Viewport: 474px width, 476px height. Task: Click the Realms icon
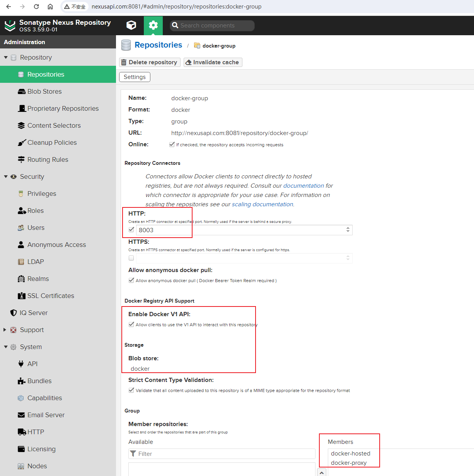(x=21, y=279)
